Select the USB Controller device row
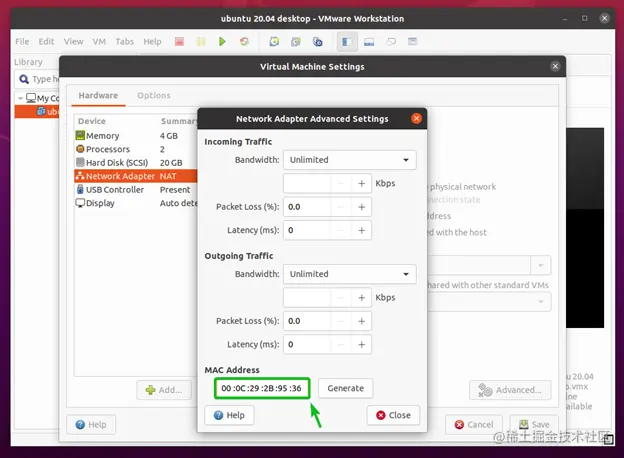This screenshot has height=458, width=624. tap(135, 190)
